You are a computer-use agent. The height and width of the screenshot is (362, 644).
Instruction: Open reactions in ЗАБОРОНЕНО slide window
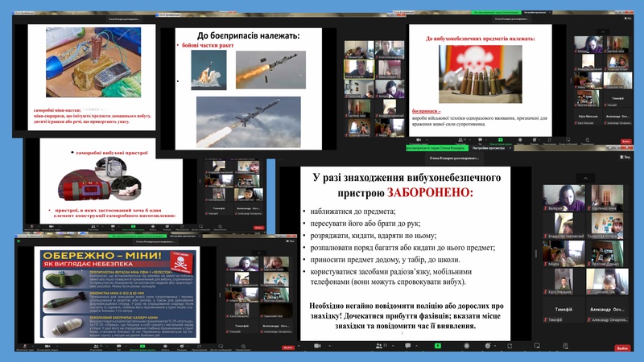(488, 346)
